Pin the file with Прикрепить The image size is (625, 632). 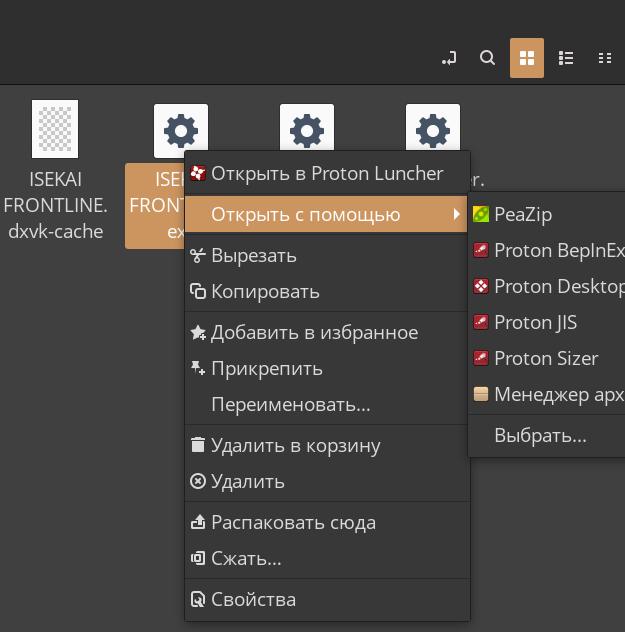coord(266,368)
